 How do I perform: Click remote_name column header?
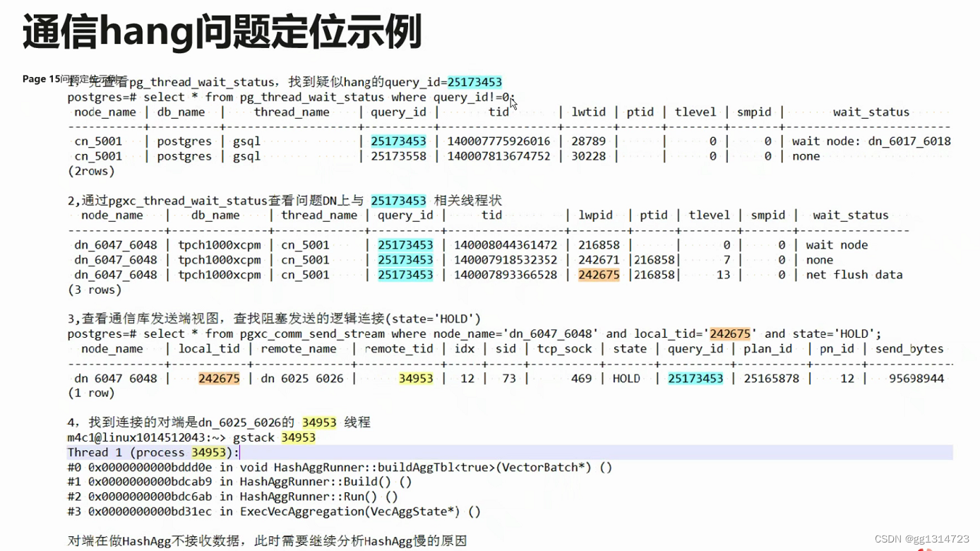pyautogui.click(x=299, y=349)
